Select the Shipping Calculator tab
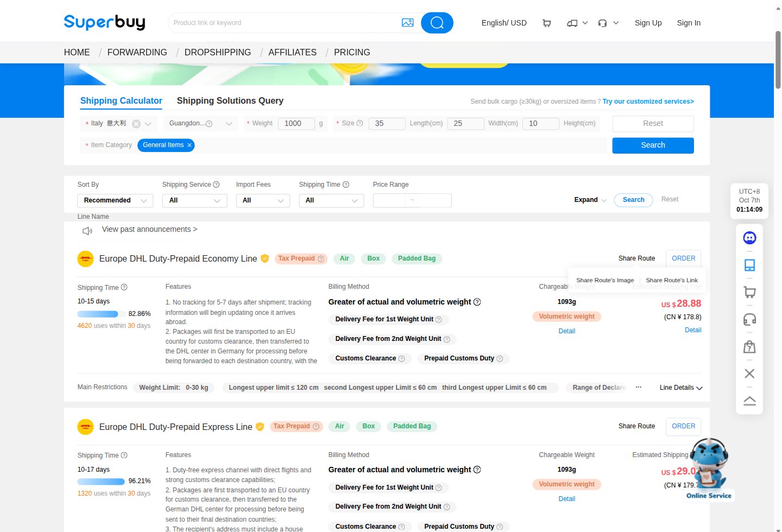Image resolution: width=782 pixels, height=532 pixels. 121,100
